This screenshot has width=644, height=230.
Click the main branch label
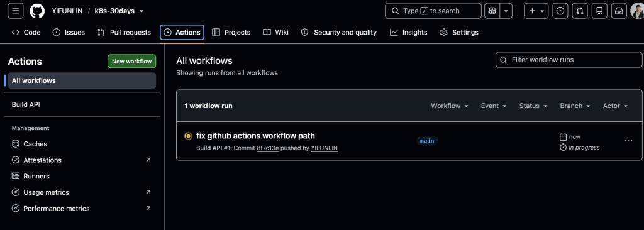(427, 141)
